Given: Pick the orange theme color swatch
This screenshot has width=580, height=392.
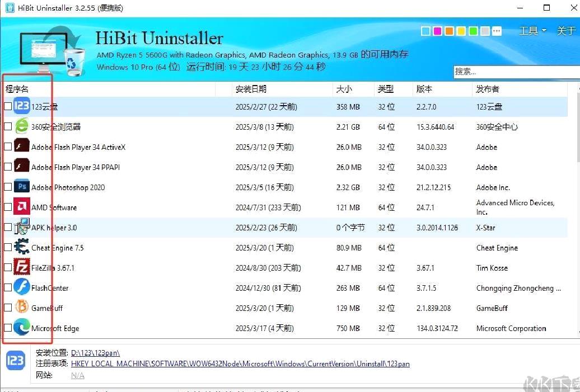Looking at the screenshot, I should [450, 31].
